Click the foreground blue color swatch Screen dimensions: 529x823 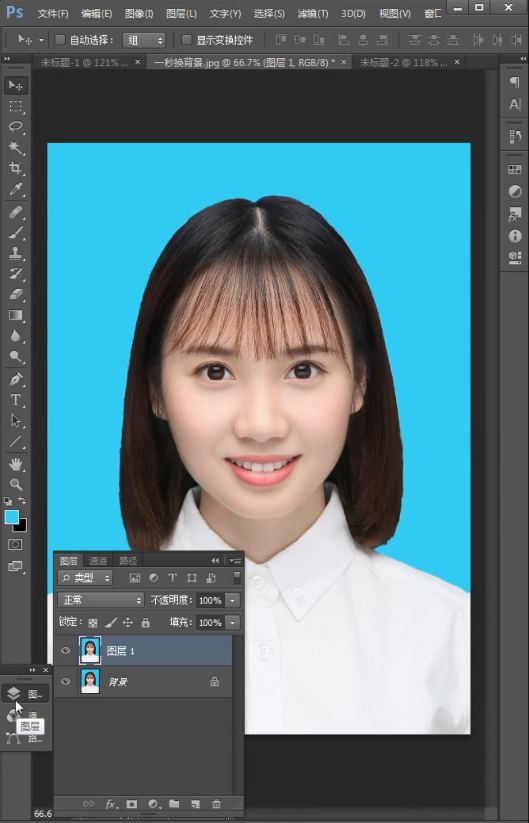point(12,517)
